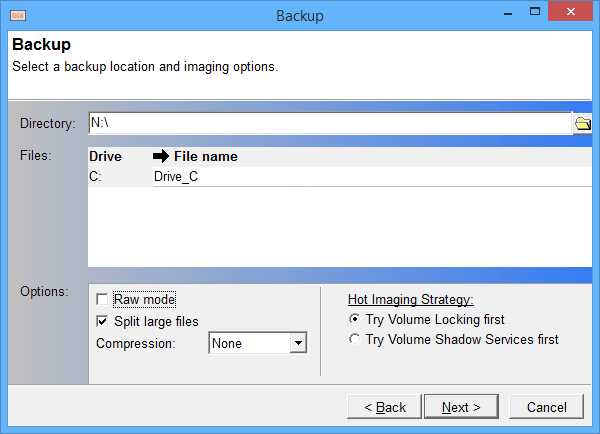Click the File name column header text
Screen dimensions: 600x434
(205, 156)
